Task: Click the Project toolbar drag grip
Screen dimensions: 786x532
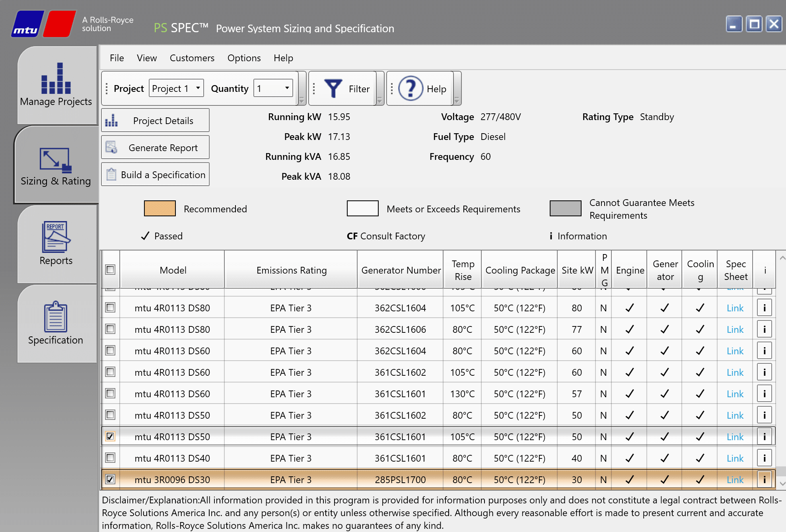Action: point(107,88)
